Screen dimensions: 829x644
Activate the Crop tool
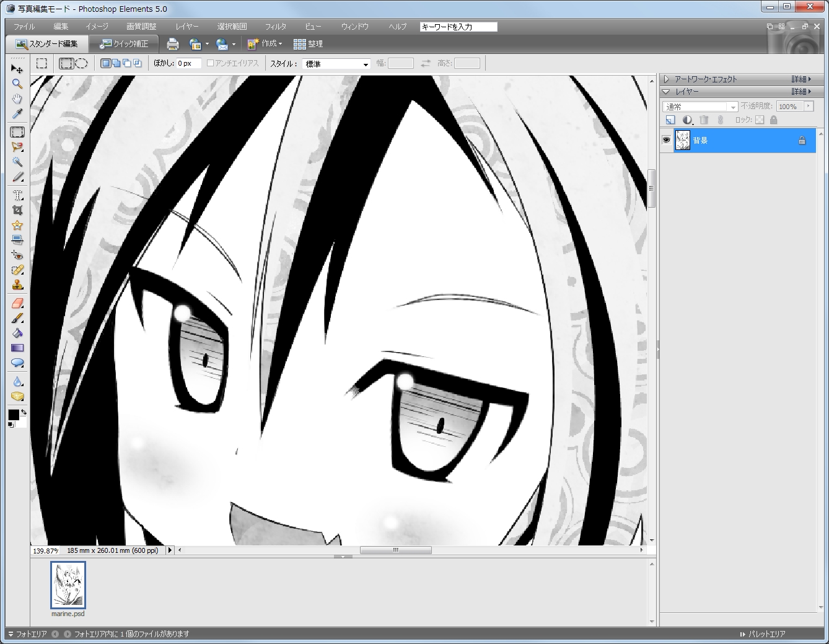tap(17, 210)
